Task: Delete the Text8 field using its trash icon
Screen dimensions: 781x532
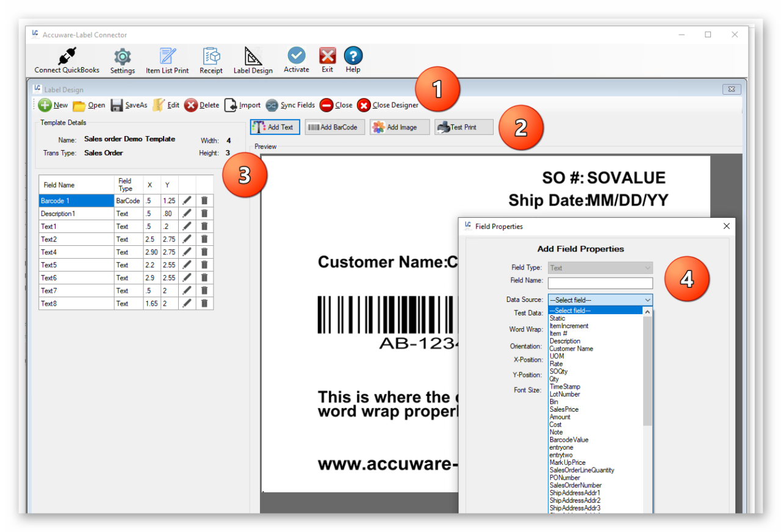Action: coord(204,303)
